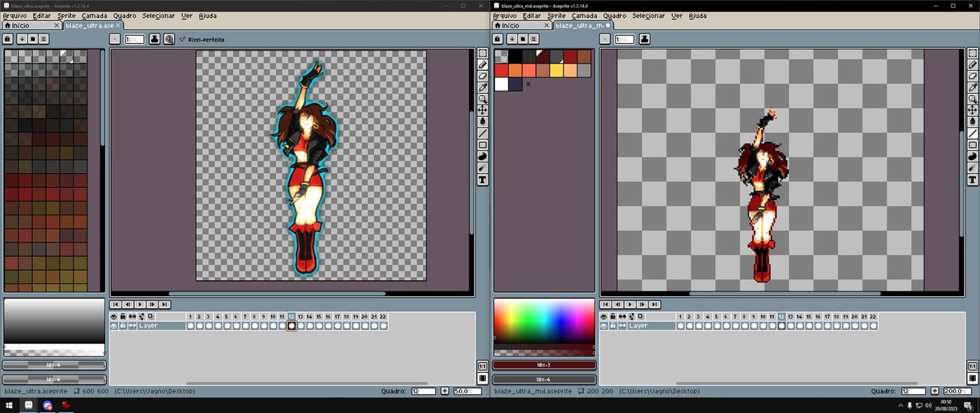Open the ink type button in blaze_ultra_md toolbar
The image size is (980, 413).
click(x=644, y=38)
